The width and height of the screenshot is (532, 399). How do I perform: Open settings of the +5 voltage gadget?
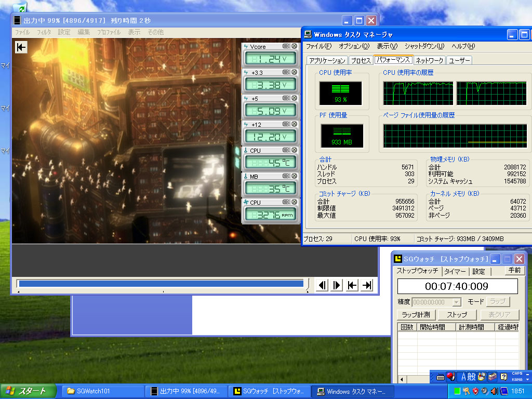tap(286, 98)
